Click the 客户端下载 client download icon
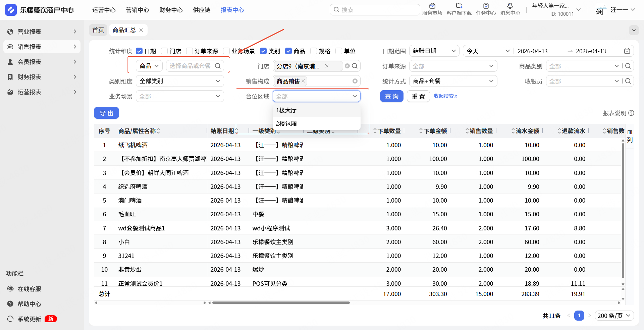 click(459, 6)
